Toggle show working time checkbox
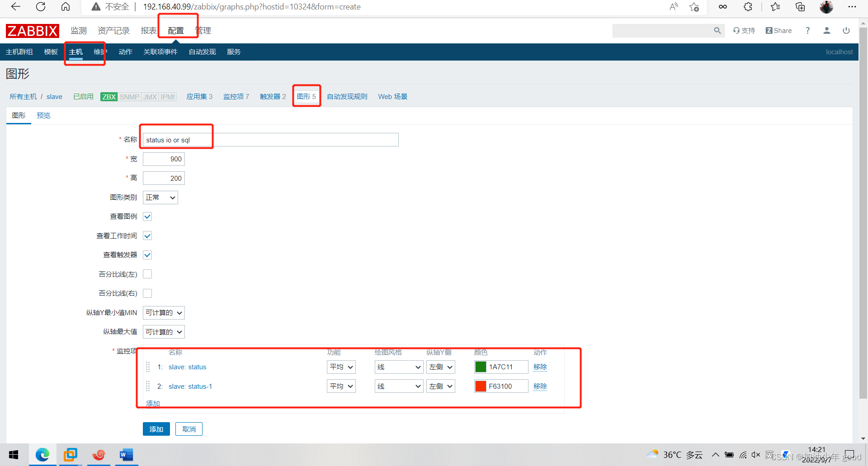Viewport: 868px width, 466px height. point(147,236)
